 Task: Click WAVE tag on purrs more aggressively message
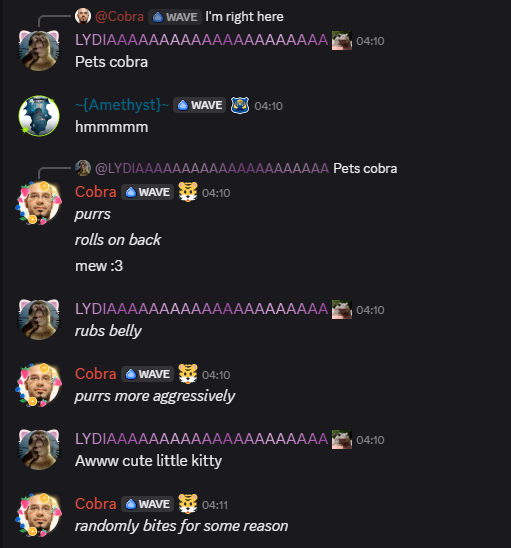coord(147,374)
